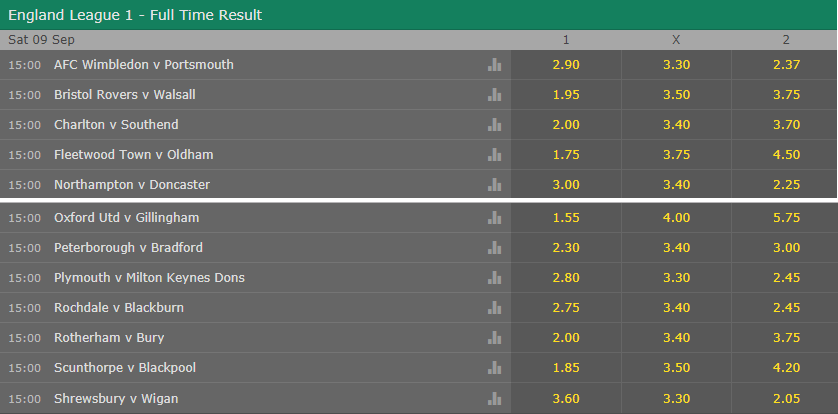Open stats icon for Oxford Utd v Gillingham

click(494, 217)
